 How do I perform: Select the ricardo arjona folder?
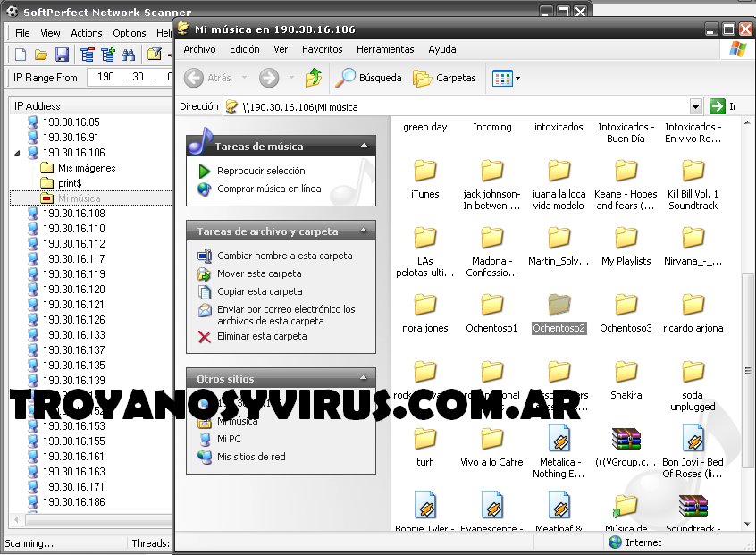pyautogui.click(x=693, y=305)
